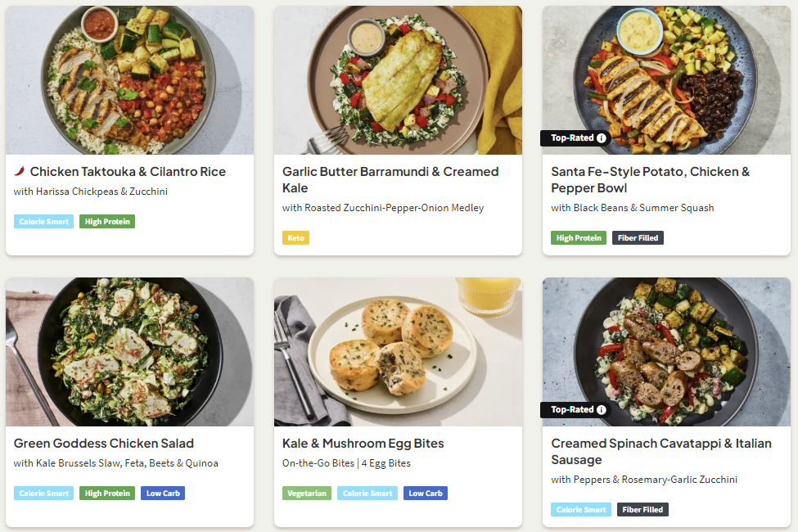This screenshot has width=798, height=532.
Task: Click the yellow Keto tag
Action: (295, 238)
